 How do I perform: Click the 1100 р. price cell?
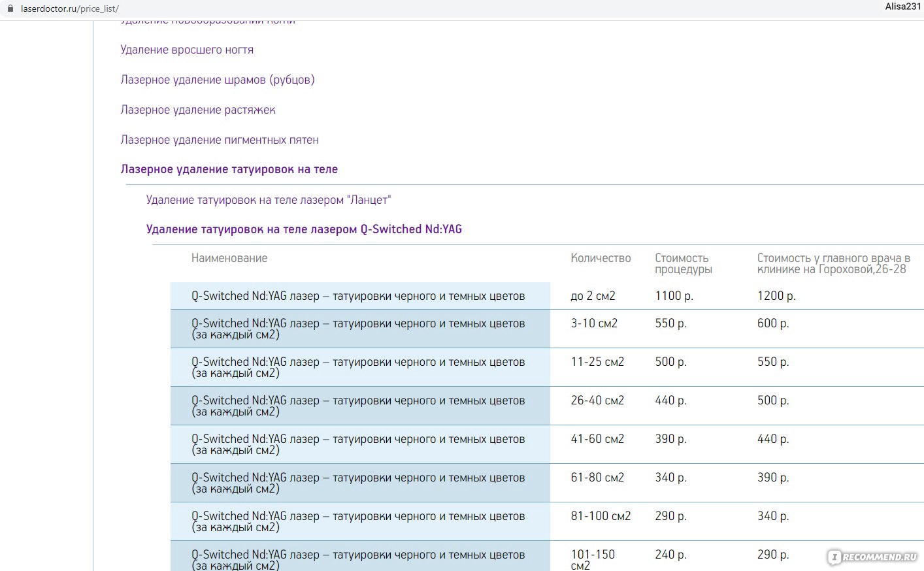click(674, 296)
